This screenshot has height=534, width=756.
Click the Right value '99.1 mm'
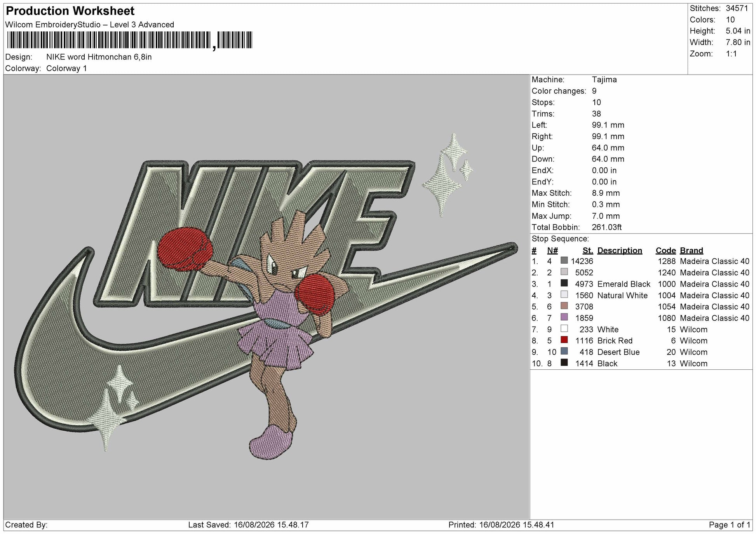(608, 136)
